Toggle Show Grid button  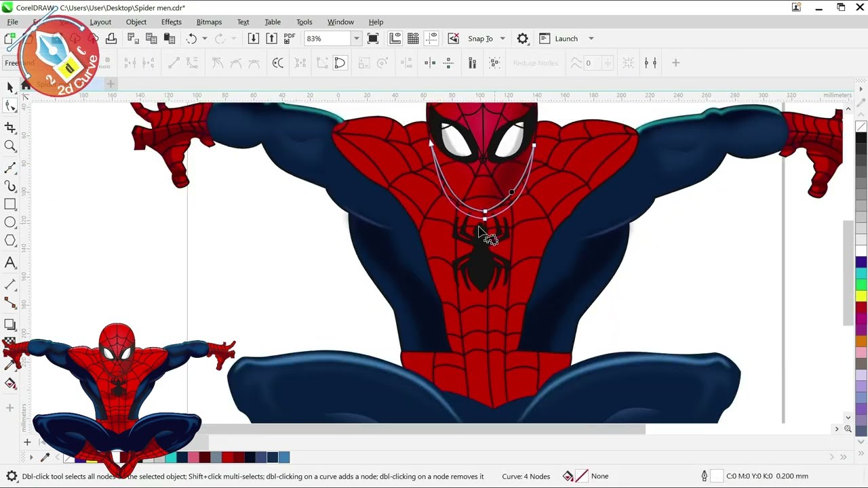click(x=413, y=39)
